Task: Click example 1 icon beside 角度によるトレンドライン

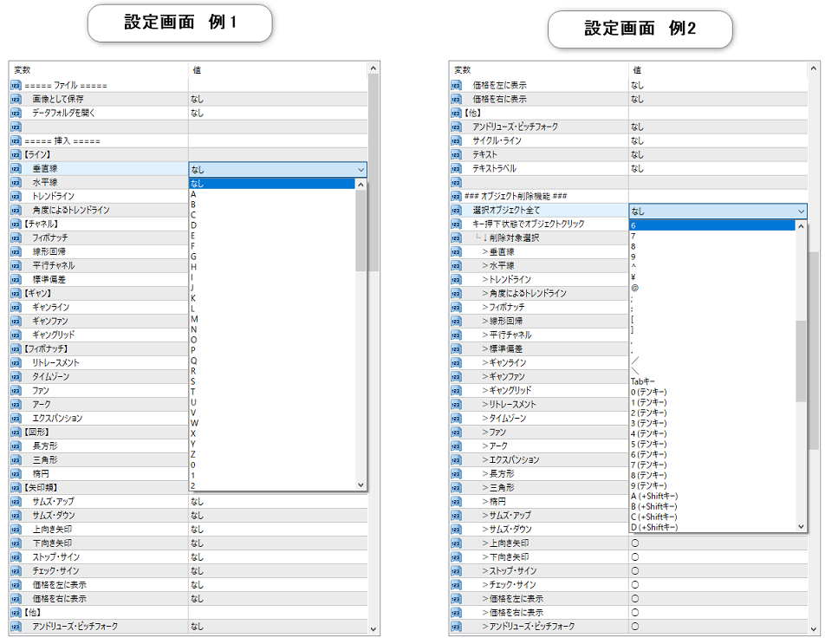Action: [16, 211]
